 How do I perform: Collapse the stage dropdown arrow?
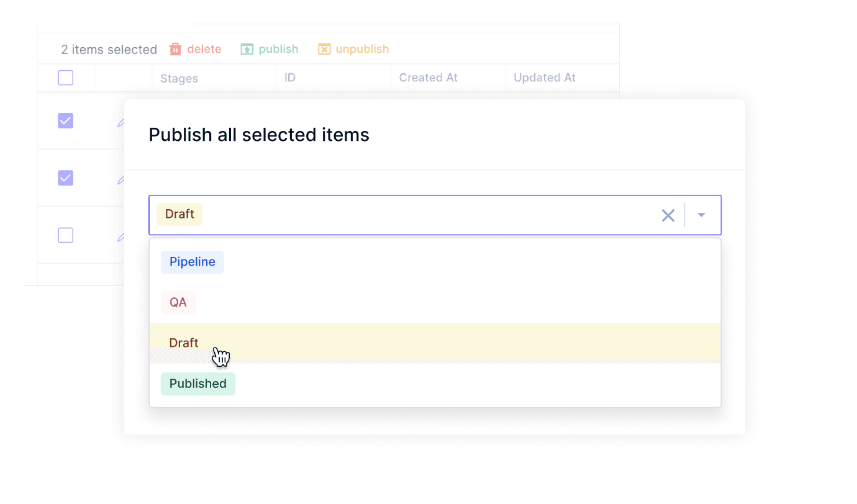coord(702,215)
